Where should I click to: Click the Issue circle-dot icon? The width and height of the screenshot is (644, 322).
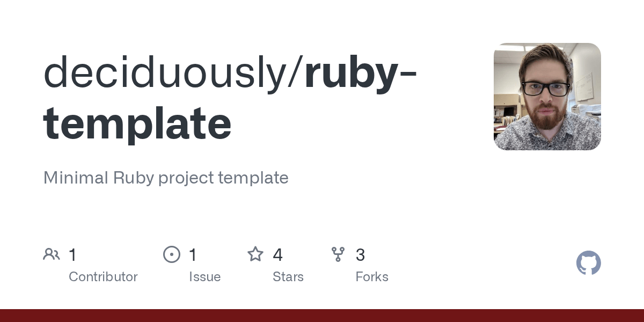pos(172,254)
